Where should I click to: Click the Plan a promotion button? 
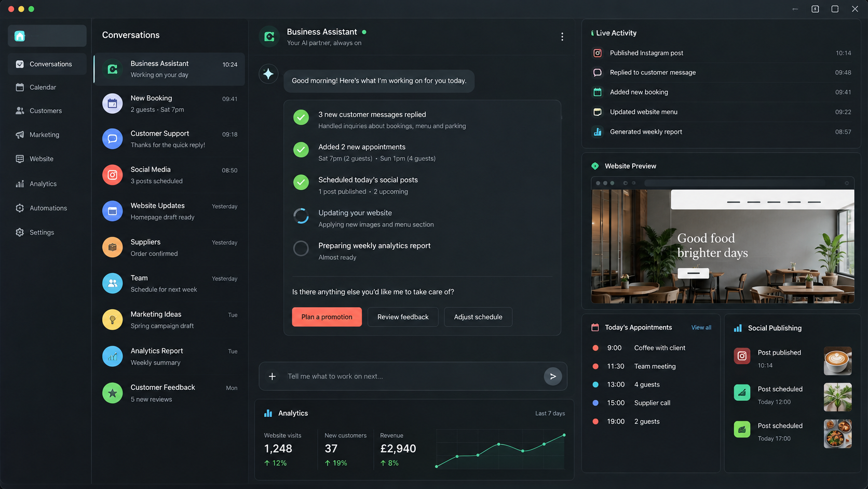(x=327, y=317)
